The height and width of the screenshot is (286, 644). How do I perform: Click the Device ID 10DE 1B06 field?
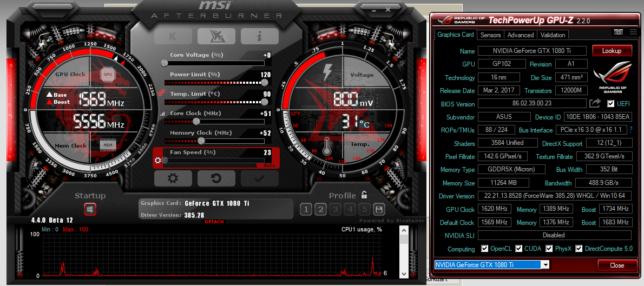coord(597,117)
